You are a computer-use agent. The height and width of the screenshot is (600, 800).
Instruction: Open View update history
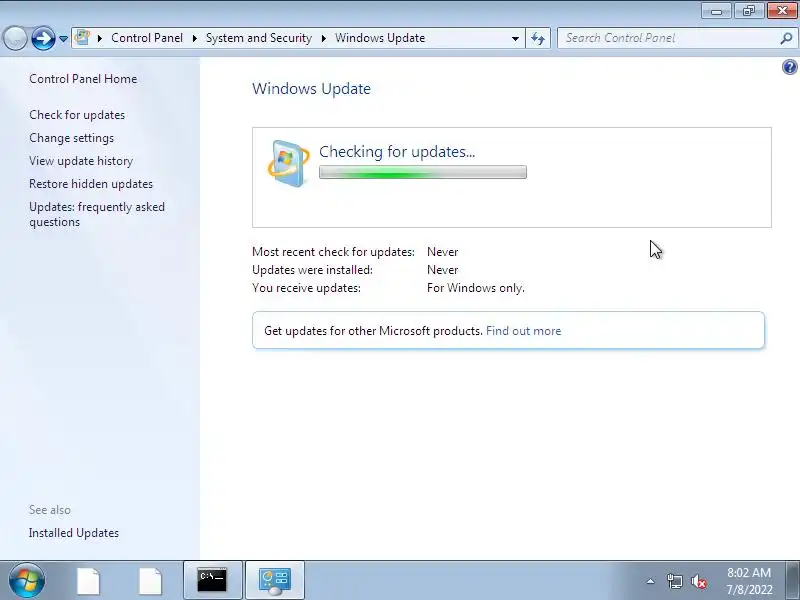[81, 161]
